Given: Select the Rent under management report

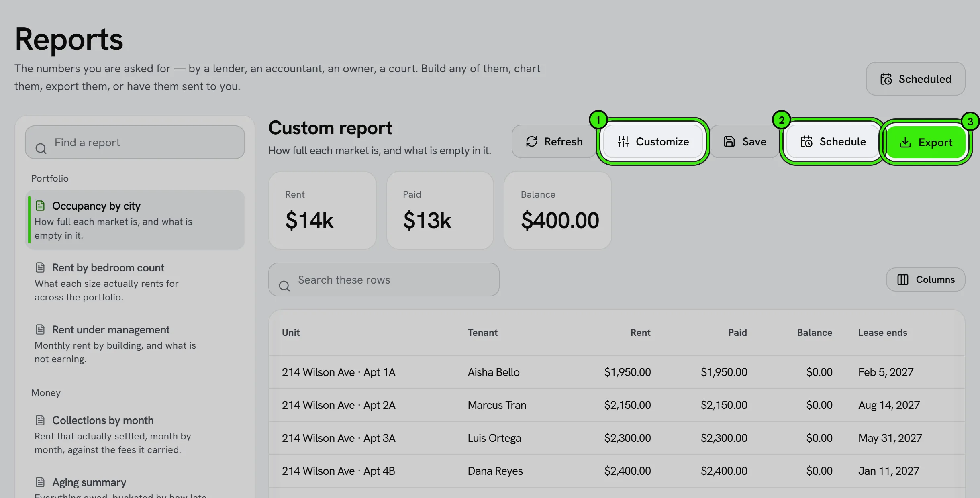Looking at the screenshot, I should pyautogui.click(x=135, y=343).
